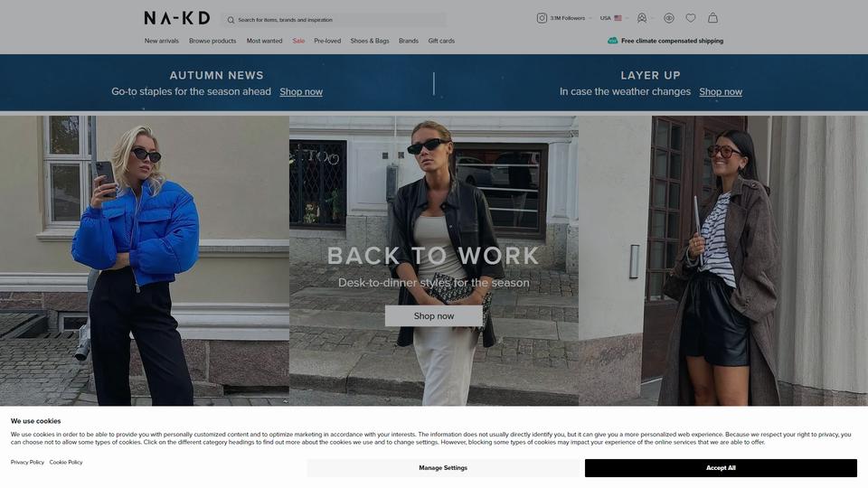The width and height of the screenshot is (868, 488).
Task: Click the search magnifier icon
Action: [x=231, y=20]
